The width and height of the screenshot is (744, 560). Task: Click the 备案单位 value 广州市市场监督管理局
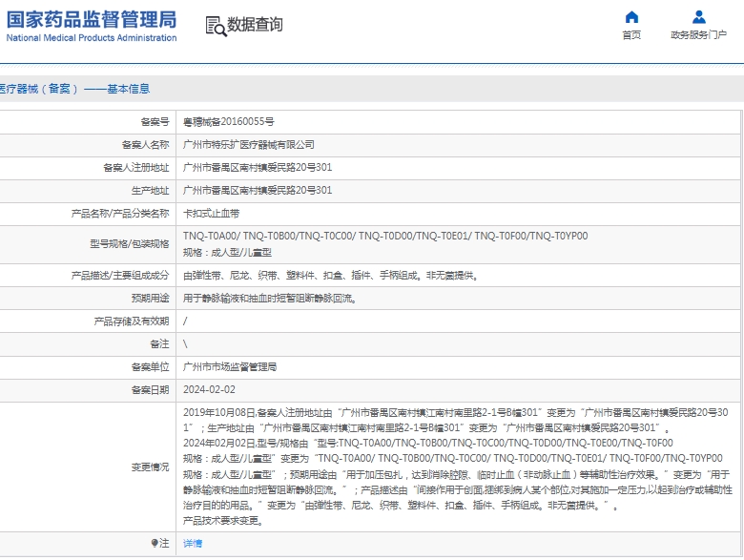tap(230, 367)
